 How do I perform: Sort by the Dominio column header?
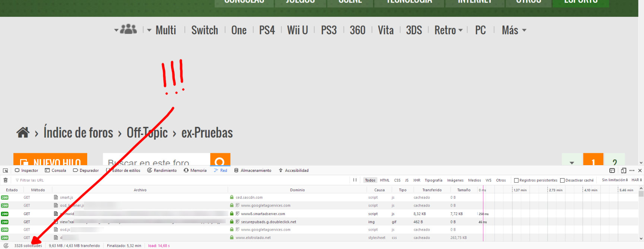point(297,190)
